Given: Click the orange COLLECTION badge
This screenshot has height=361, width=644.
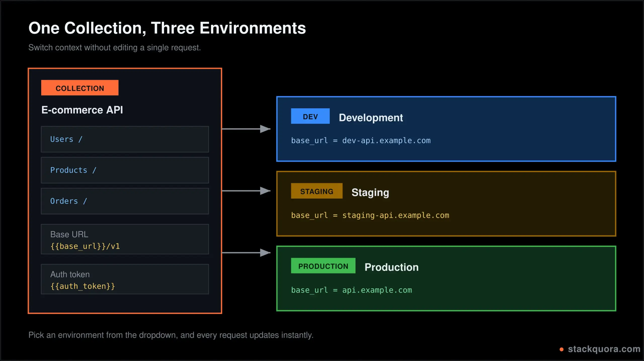Looking at the screenshot, I should pyautogui.click(x=80, y=88).
